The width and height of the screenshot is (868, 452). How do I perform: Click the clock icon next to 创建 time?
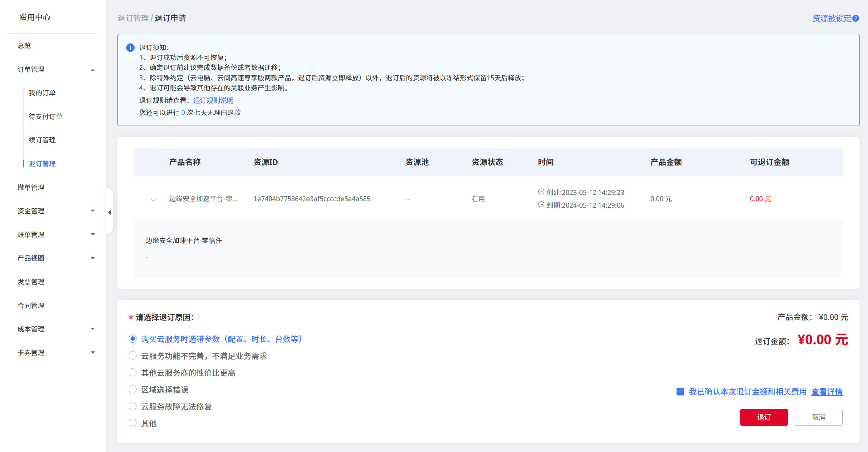coord(541,192)
